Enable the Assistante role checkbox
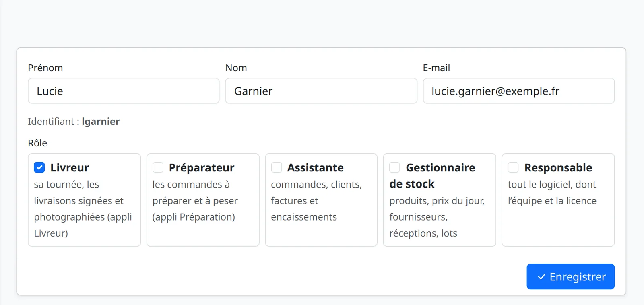The height and width of the screenshot is (305, 644). (x=277, y=167)
